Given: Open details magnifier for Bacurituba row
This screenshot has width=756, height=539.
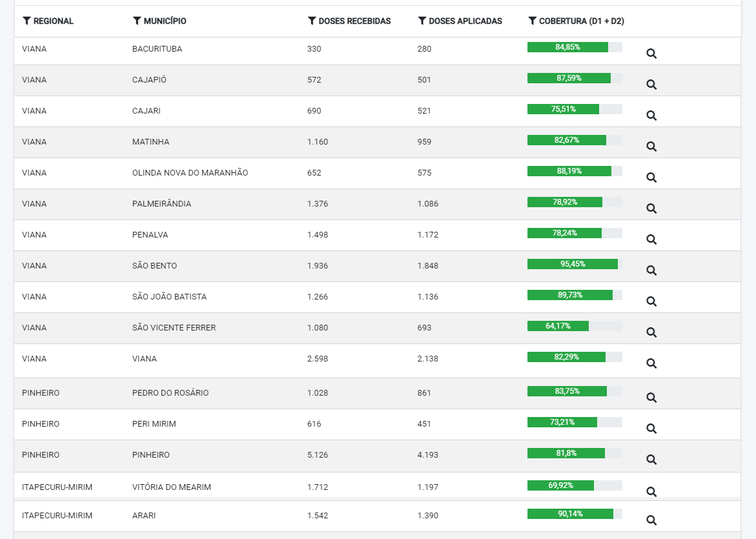Looking at the screenshot, I should pyautogui.click(x=651, y=54).
